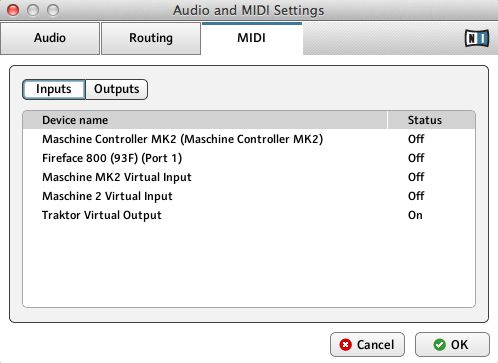Turn off Traktor Virtual Output status
Screen dimensions: 498x363
point(415,215)
